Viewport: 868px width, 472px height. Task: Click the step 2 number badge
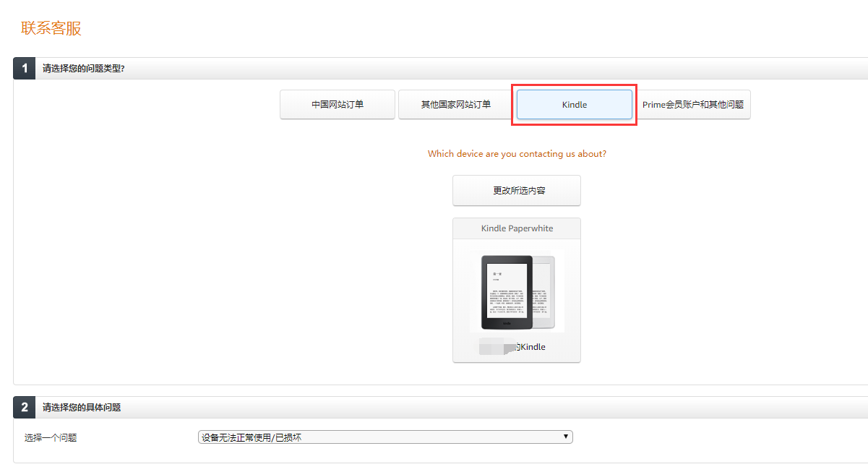pyautogui.click(x=25, y=408)
